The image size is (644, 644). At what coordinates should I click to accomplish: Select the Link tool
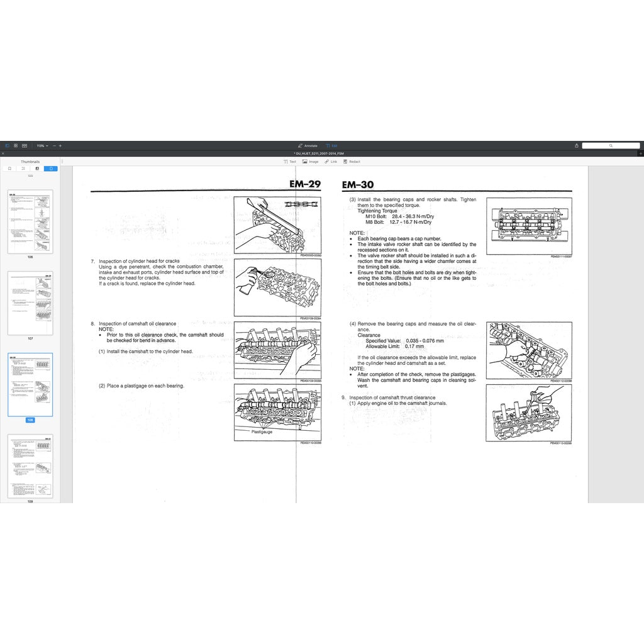click(x=331, y=162)
